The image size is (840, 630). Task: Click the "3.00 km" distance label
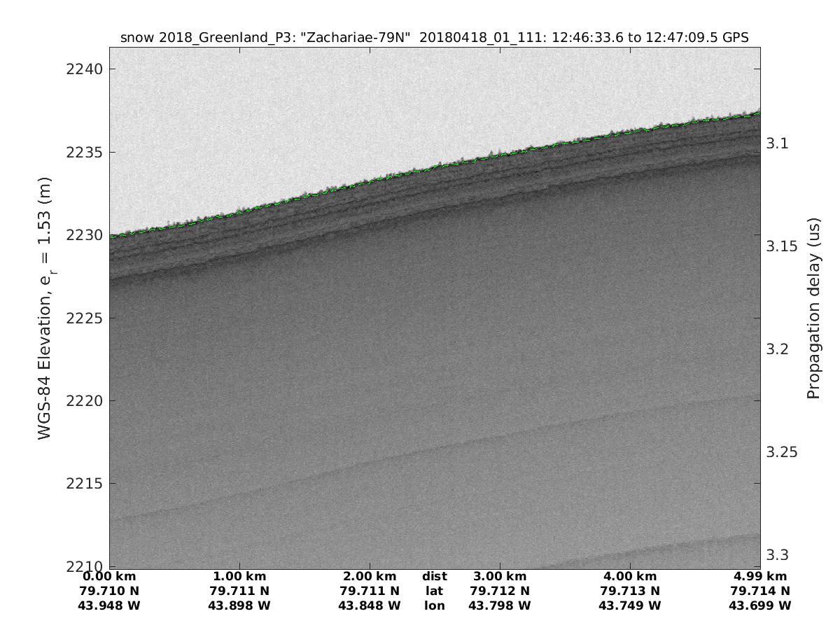[x=500, y=577]
